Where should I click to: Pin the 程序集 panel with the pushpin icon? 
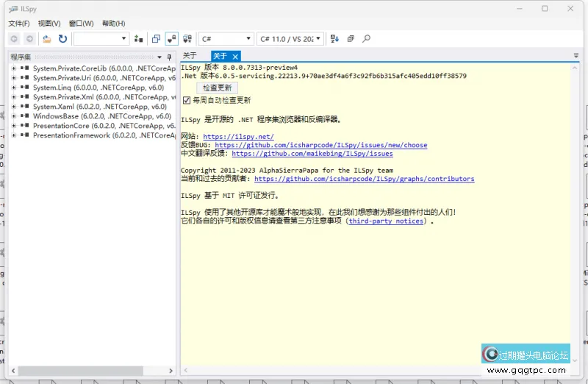(x=169, y=57)
